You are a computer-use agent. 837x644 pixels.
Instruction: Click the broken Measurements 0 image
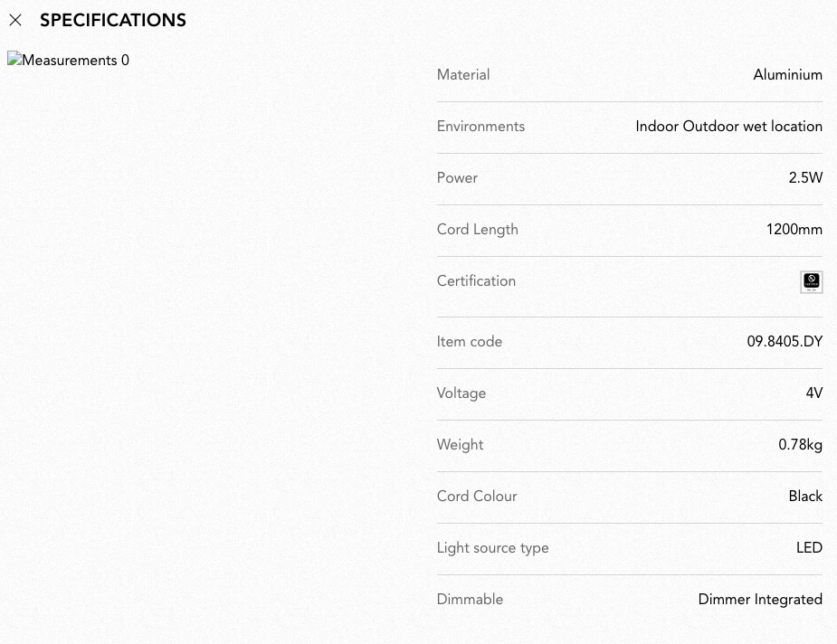click(x=69, y=60)
